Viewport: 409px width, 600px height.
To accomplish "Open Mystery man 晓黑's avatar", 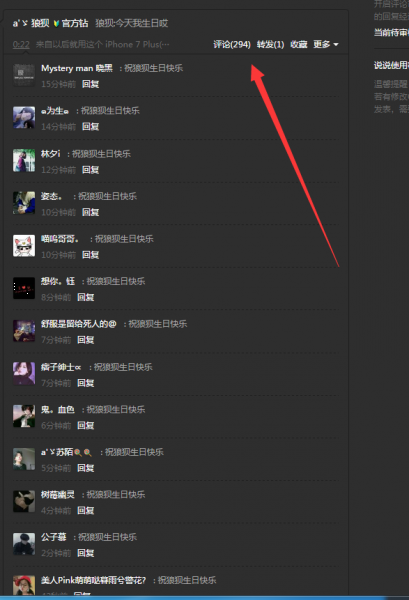I will pos(24,75).
